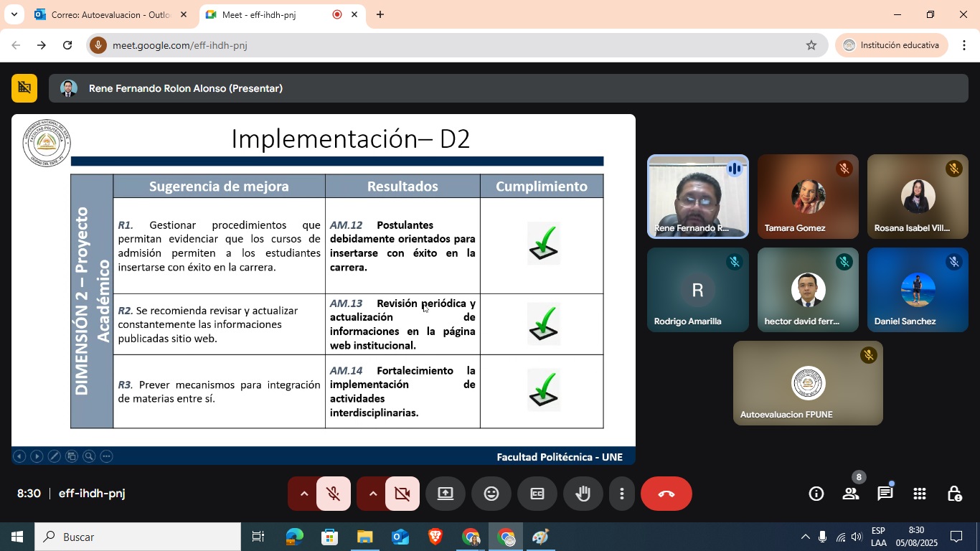Open the chat messages panel
The image size is (980, 551).
885,494
